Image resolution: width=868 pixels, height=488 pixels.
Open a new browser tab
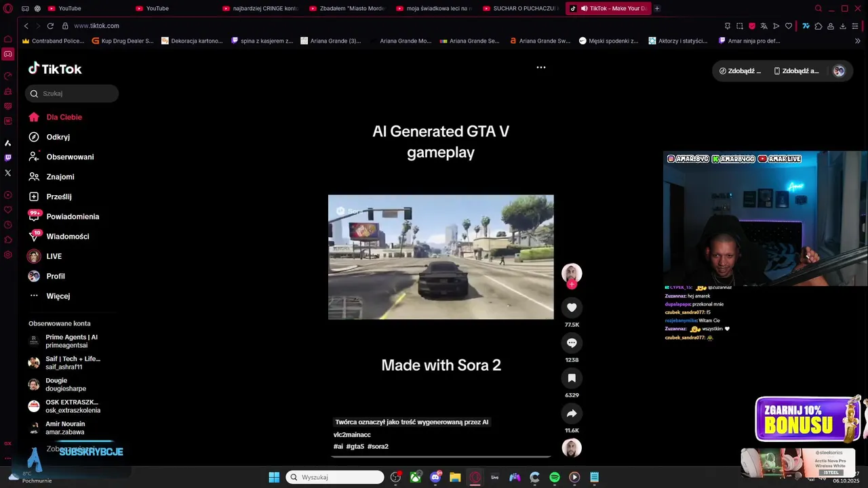tap(657, 8)
